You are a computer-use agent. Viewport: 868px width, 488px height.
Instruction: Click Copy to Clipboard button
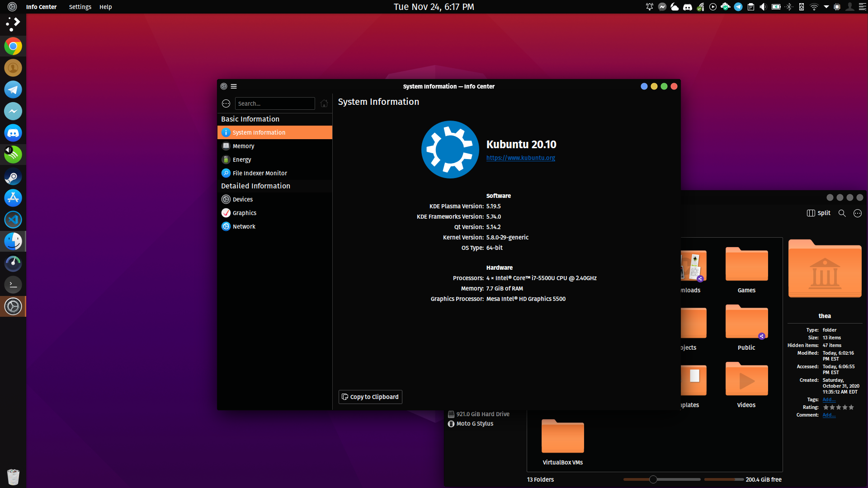(x=370, y=397)
